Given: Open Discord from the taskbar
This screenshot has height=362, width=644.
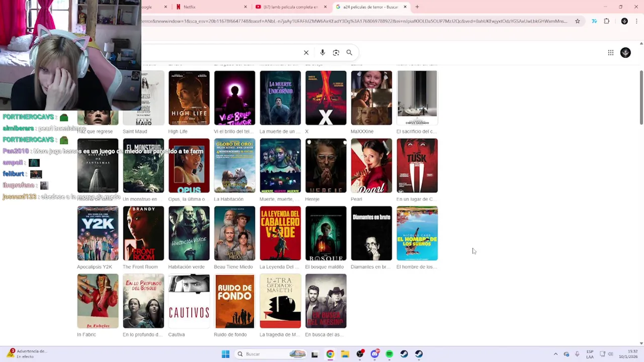Looking at the screenshot, I should (374, 354).
